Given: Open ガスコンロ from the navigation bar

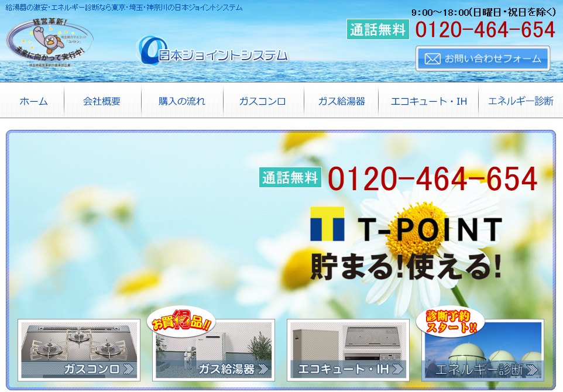Looking at the screenshot, I should pyautogui.click(x=262, y=101).
